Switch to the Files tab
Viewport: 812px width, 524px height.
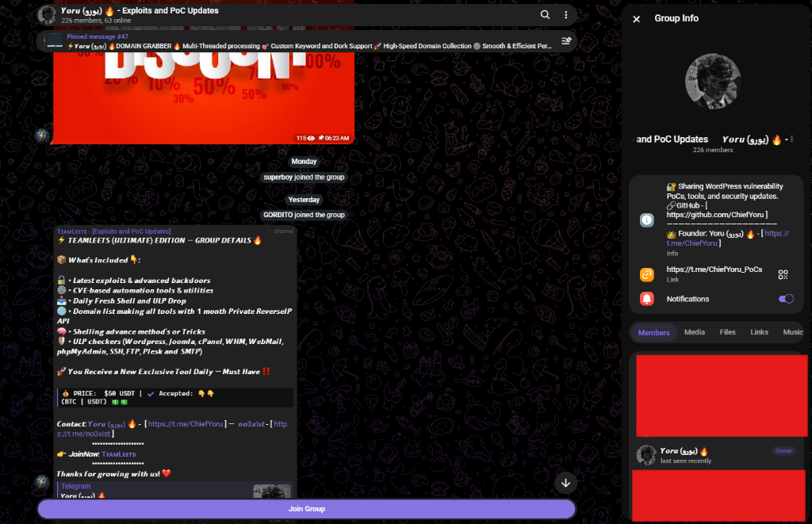tap(727, 332)
